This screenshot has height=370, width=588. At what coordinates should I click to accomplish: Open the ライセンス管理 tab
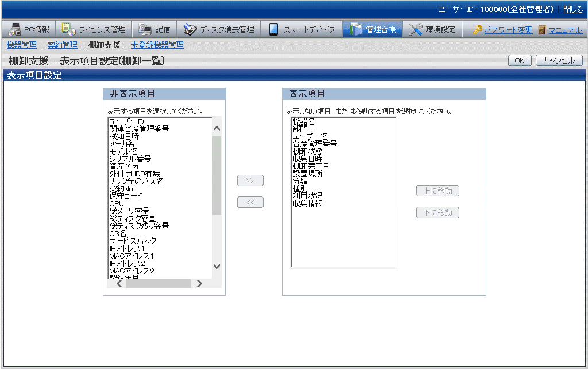[94, 29]
